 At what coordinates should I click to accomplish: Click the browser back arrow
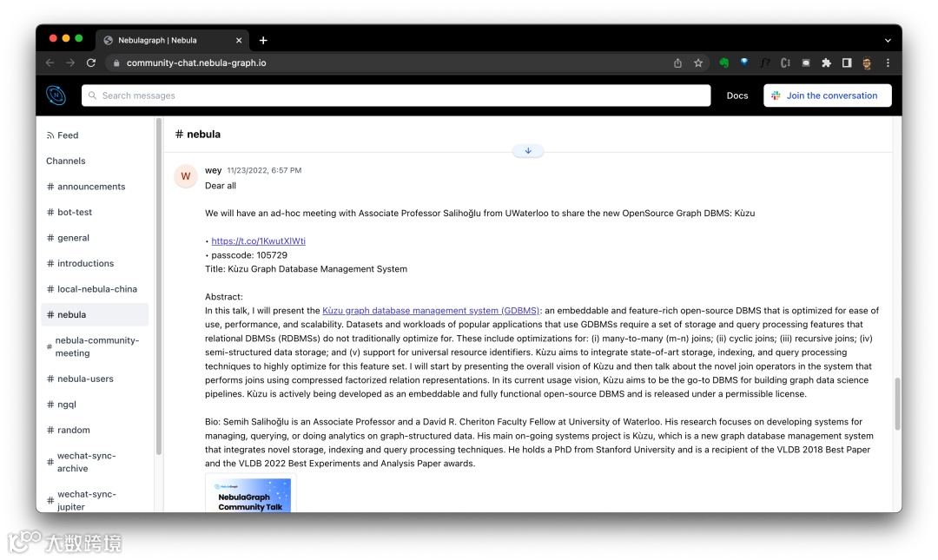coord(50,63)
